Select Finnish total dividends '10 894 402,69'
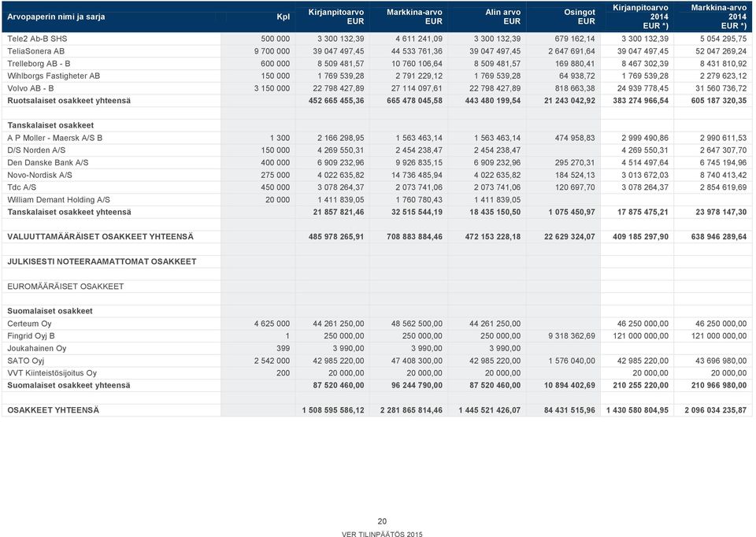Image resolution: width=756 pixels, height=537 pixels. coord(569,385)
